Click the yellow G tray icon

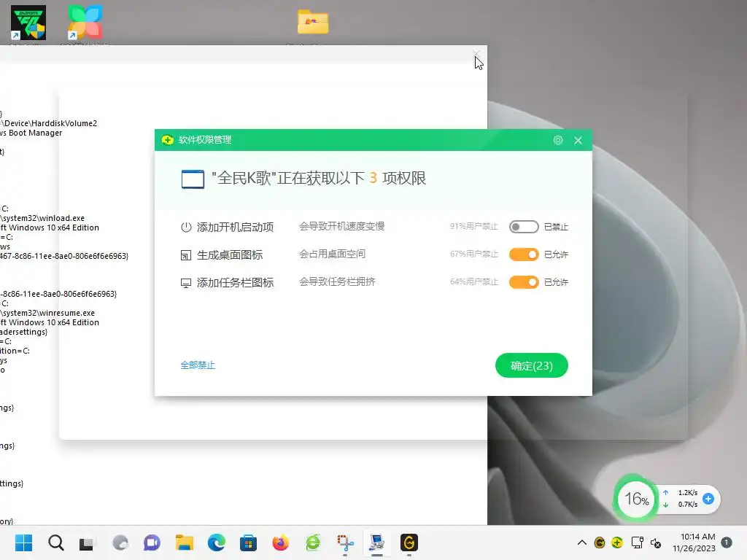(x=600, y=542)
